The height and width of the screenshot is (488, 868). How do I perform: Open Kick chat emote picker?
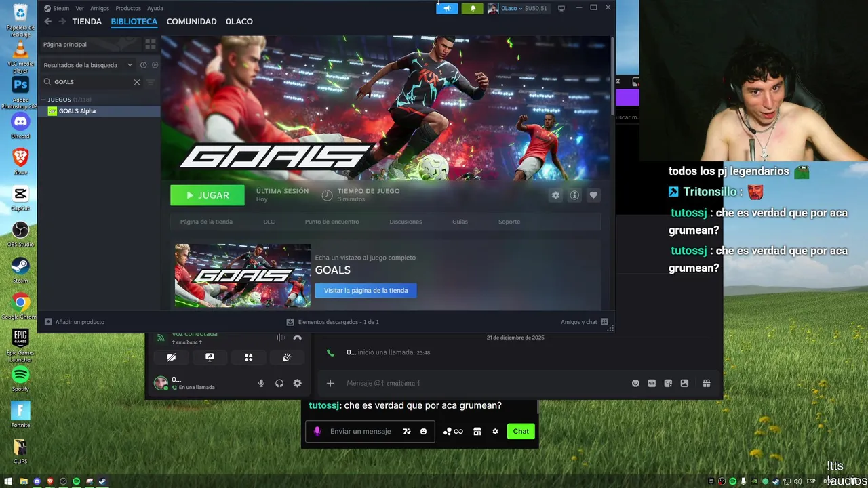423,431
